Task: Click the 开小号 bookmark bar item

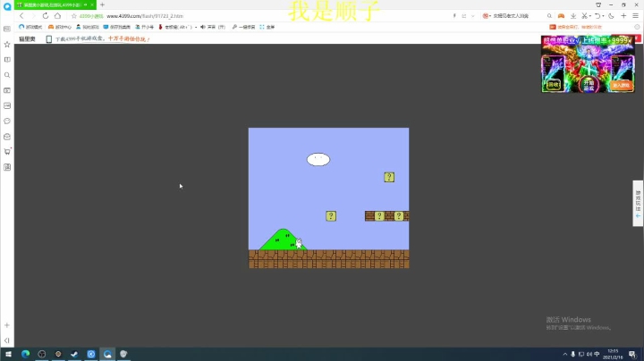Action: (x=144, y=27)
